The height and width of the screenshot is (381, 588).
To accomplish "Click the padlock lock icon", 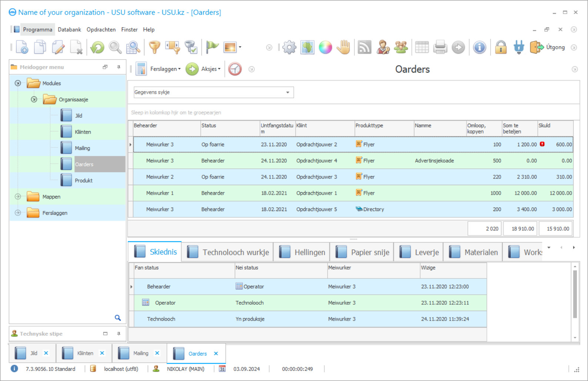I will coord(501,47).
